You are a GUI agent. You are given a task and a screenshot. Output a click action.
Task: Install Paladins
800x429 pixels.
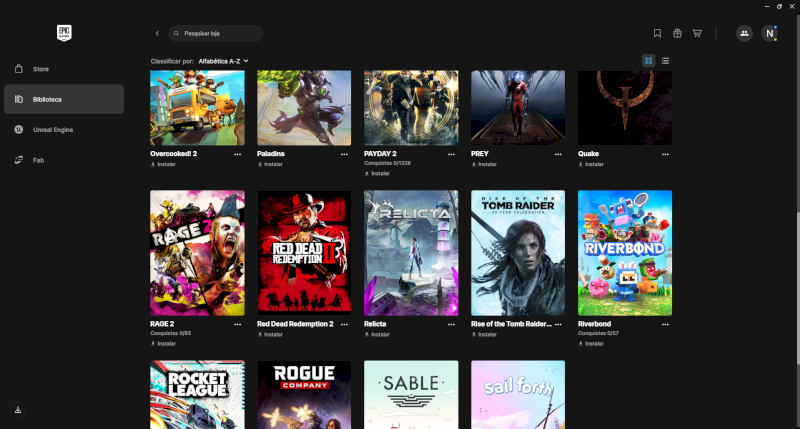click(x=270, y=164)
